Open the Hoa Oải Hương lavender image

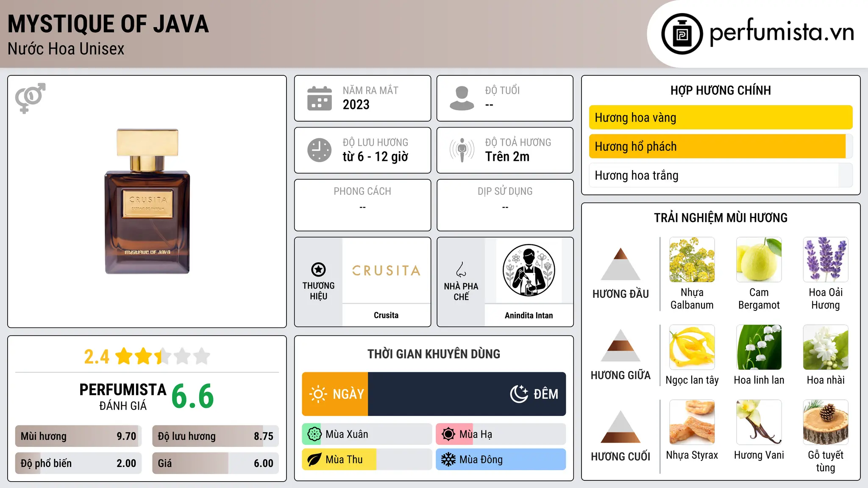click(826, 260)
